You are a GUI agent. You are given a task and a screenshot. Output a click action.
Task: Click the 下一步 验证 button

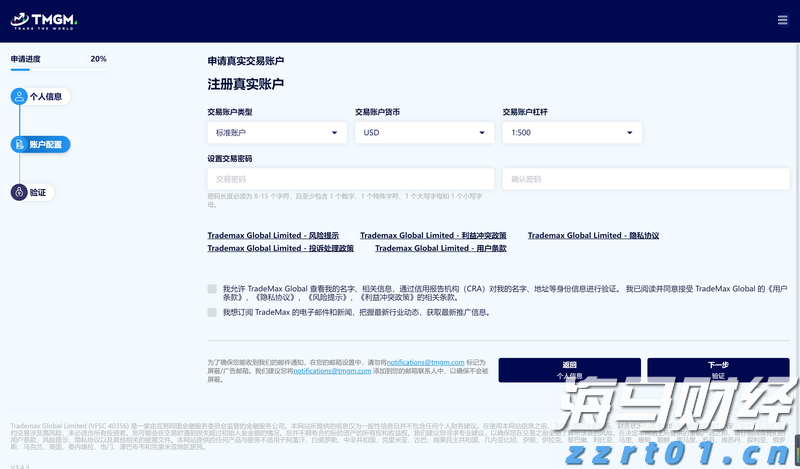click(718, 370)
